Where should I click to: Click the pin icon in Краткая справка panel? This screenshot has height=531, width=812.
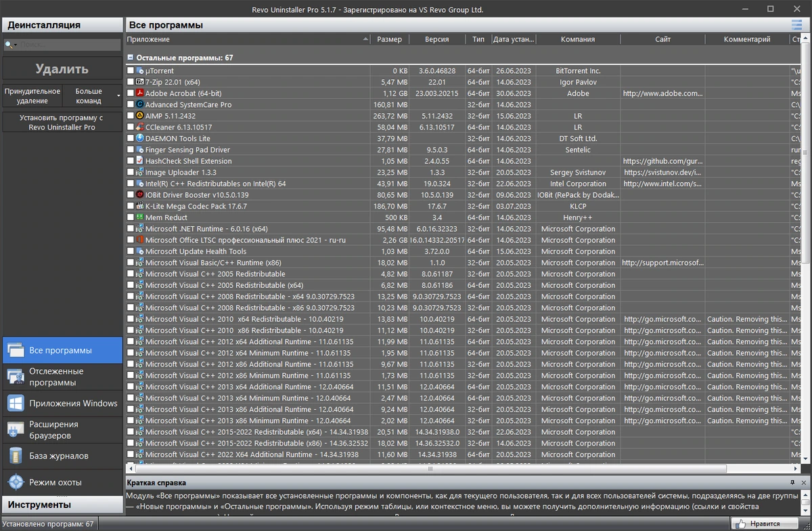point(793,482)
